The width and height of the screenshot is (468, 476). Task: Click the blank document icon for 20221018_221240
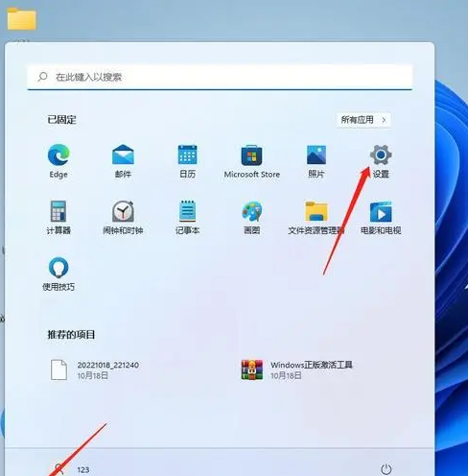pos(58,369)
